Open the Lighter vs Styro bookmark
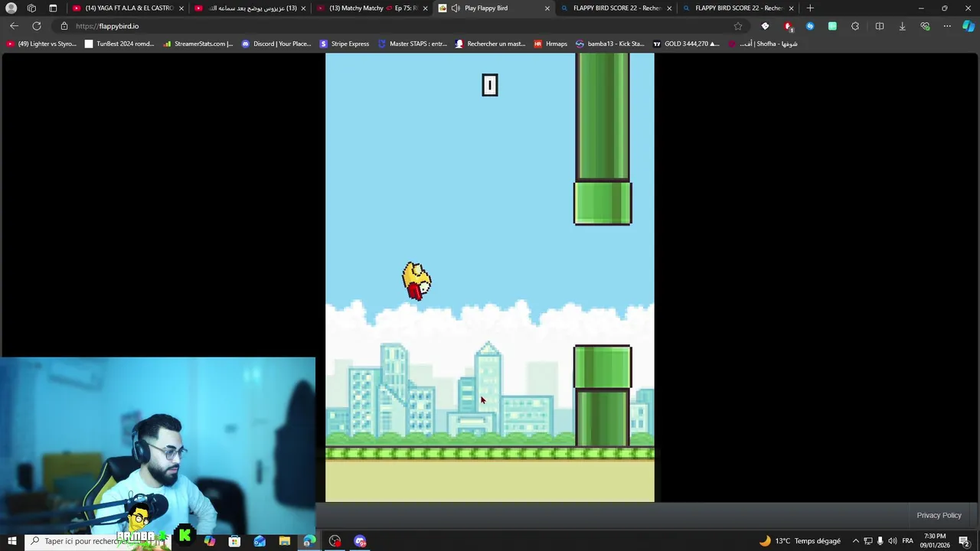Image resolution: width=980 pixels, height=551 pixels. tap(41, 44)
